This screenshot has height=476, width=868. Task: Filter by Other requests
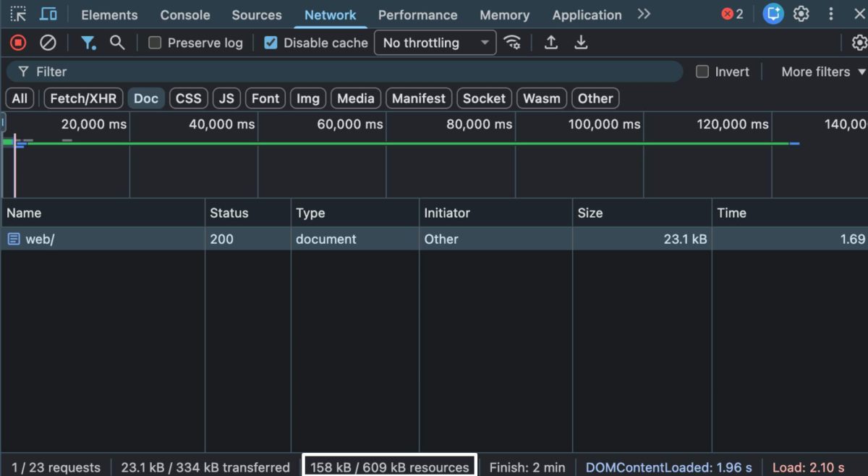point(595,98)
